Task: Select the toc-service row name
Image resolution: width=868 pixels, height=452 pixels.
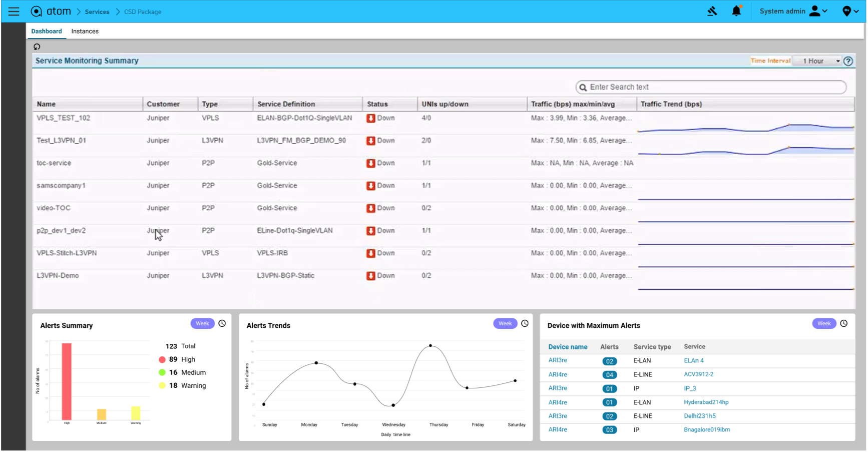Action: [x=54, y=163]
